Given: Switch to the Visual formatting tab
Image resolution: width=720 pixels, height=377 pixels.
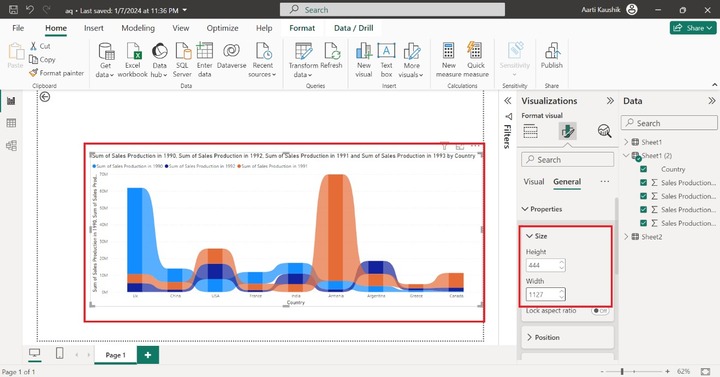Looking at the screenshot, I should pos(534,182).
